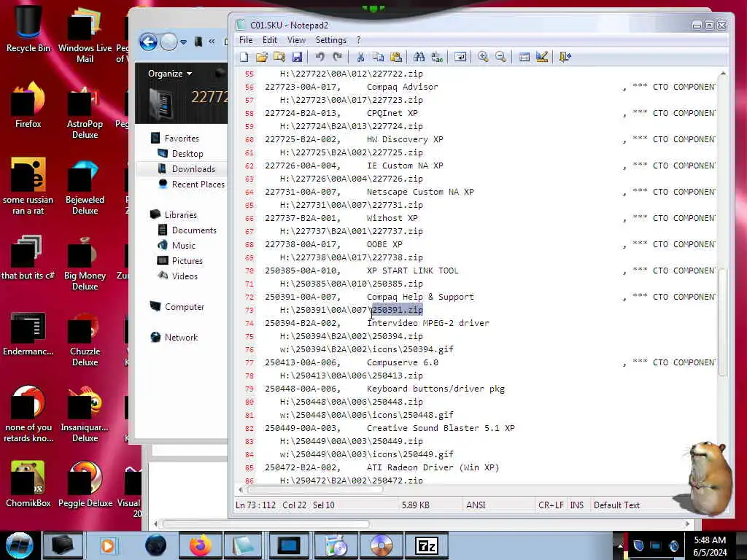This screenshot has width=747, height=560.
Task: Open the Replace tool icon
Action: (437, 57)
